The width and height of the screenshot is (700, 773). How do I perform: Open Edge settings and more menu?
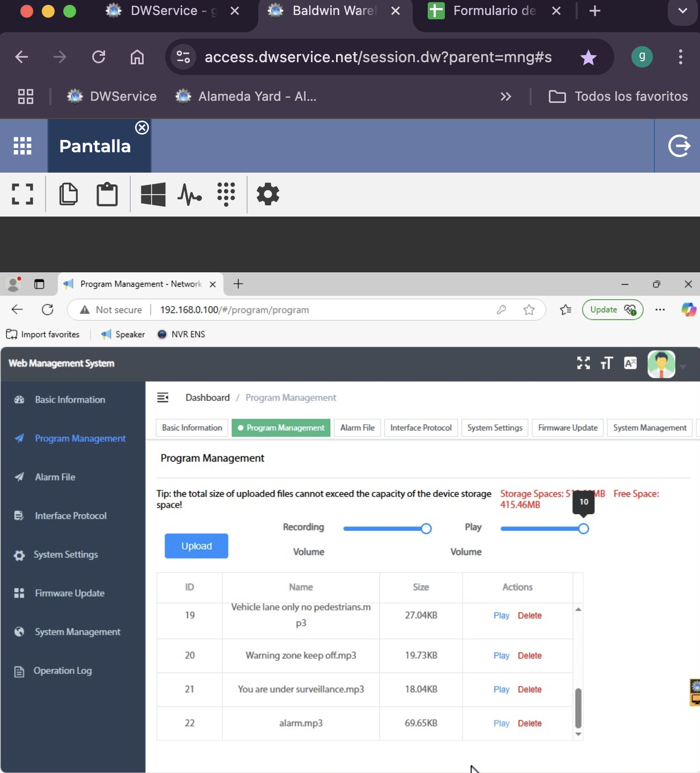point(660,310)
